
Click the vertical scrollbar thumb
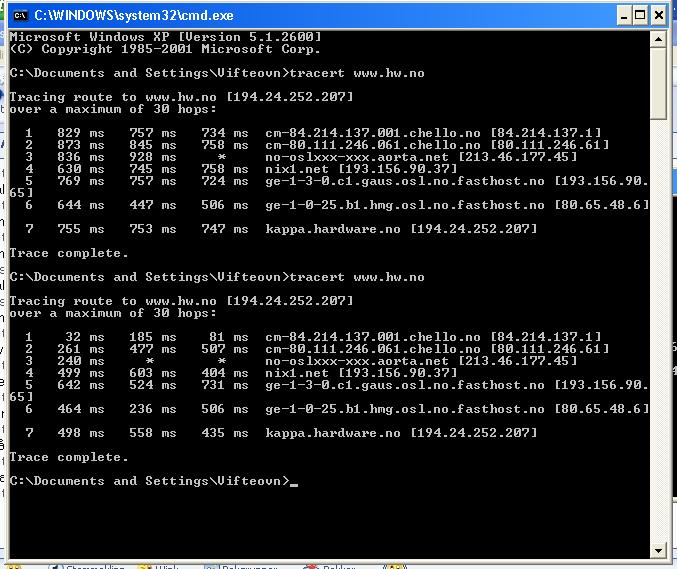coord(658,83)
